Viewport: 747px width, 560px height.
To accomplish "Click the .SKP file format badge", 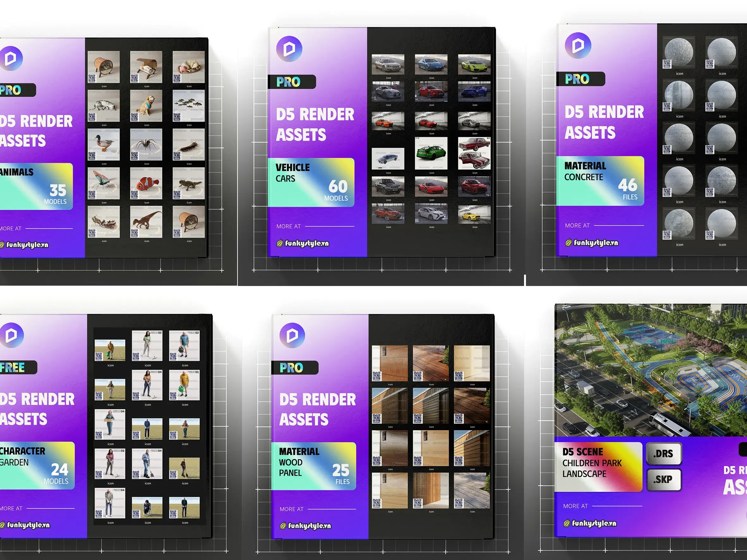I will tap(664, 479).
